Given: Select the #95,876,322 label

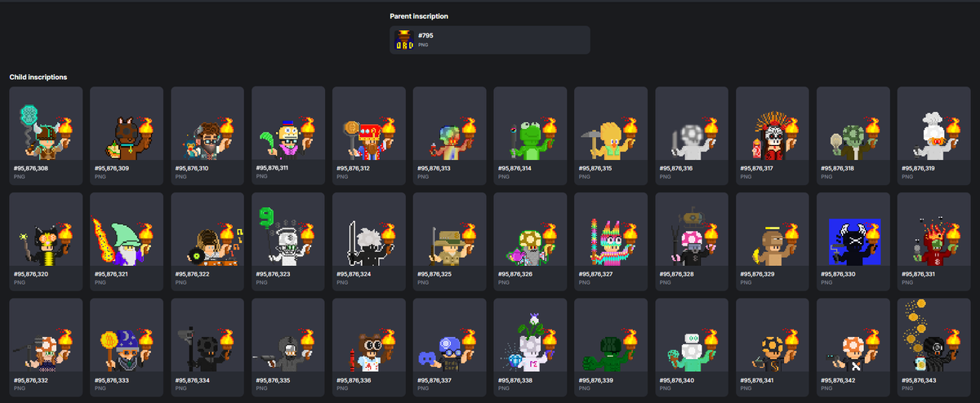Looking at the screenshot, I should (192, 274).
